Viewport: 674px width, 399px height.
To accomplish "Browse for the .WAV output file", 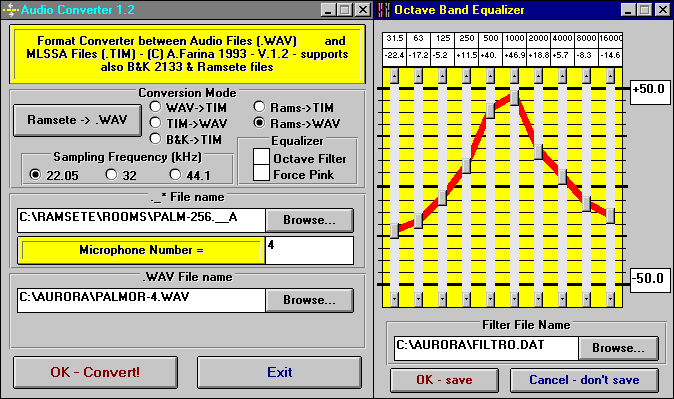I will tap(309, 300).
